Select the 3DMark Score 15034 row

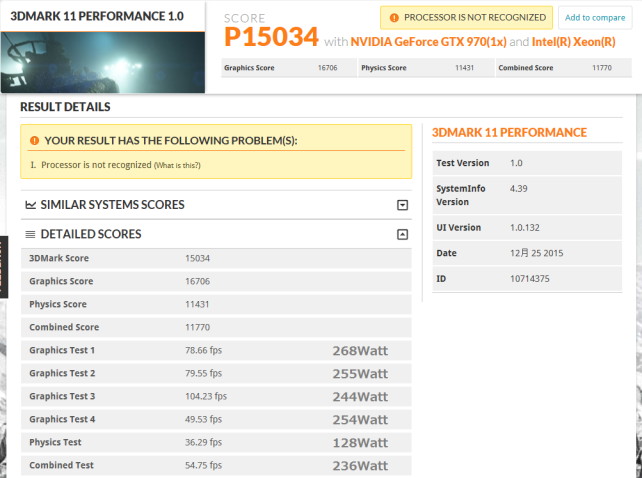(216, 258)
